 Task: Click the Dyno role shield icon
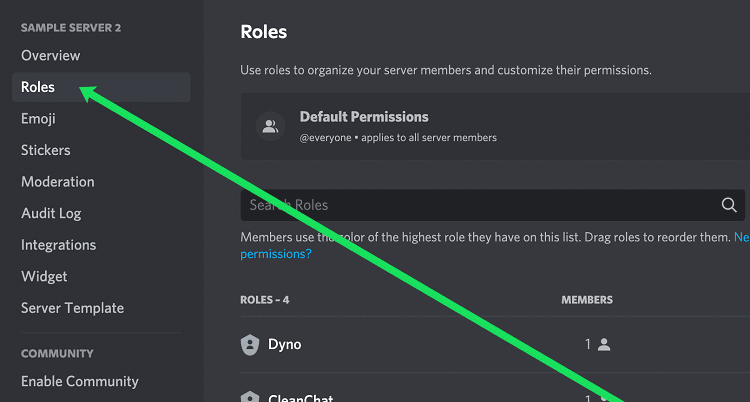tap(250, 345)
